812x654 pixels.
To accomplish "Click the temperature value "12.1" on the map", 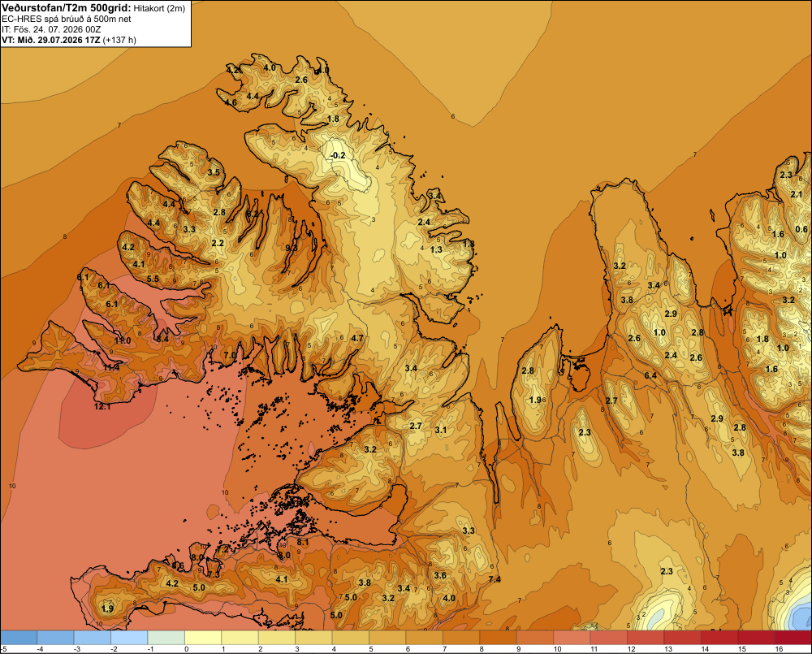I will point(102,407).
